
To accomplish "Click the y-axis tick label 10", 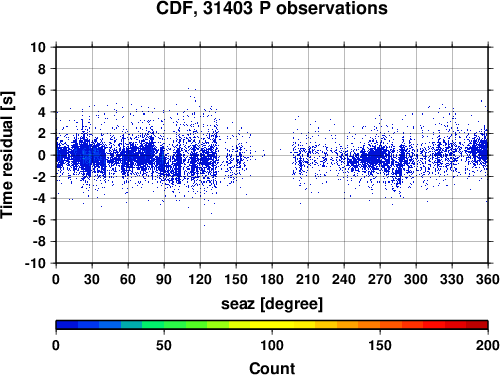I will (x=38, y=47).
